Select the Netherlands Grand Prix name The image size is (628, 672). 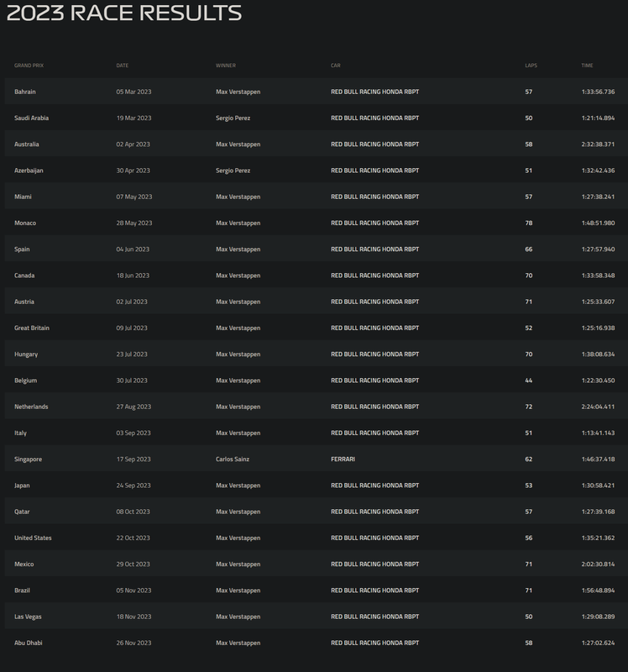coord(31,407)
